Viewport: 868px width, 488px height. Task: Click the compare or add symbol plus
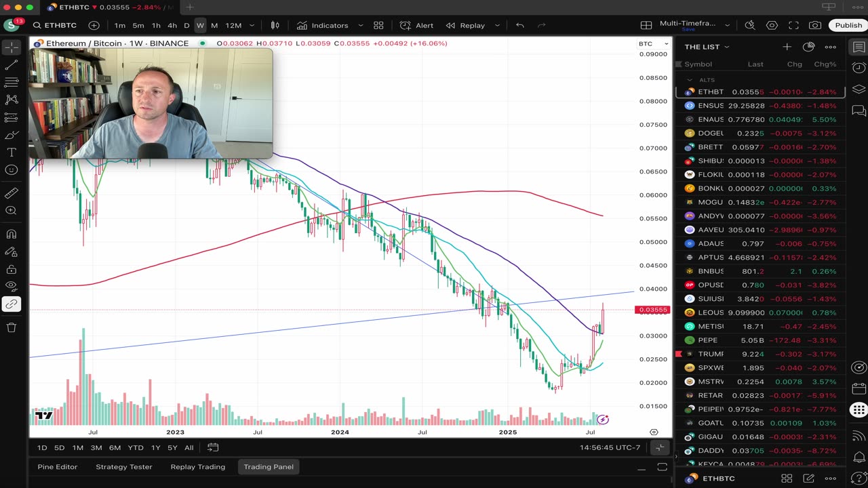click(x=94, y=25)
